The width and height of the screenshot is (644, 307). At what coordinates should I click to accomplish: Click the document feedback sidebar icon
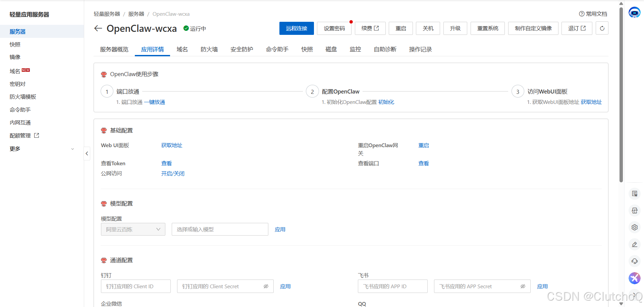tap(635, 194)
